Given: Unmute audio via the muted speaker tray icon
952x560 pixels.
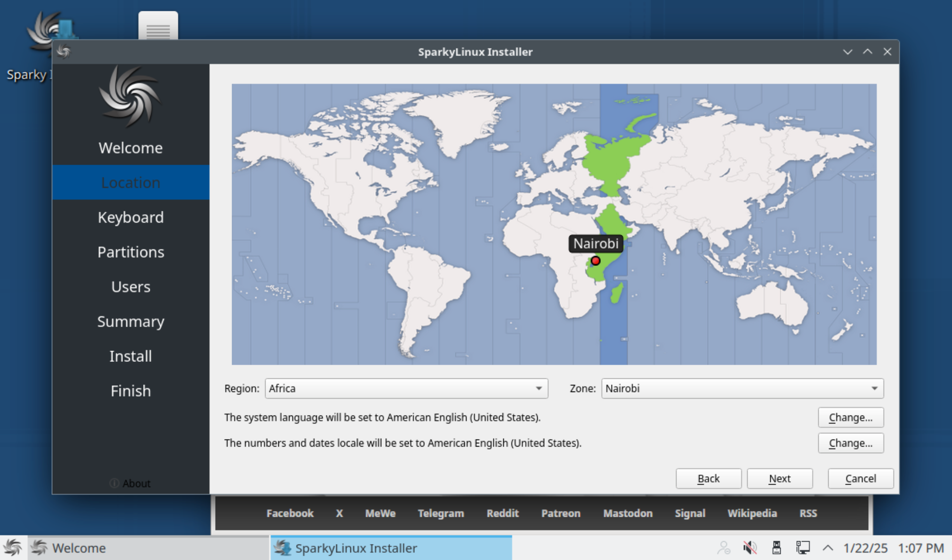Looking at the screenshot, I should coord(749,547).
